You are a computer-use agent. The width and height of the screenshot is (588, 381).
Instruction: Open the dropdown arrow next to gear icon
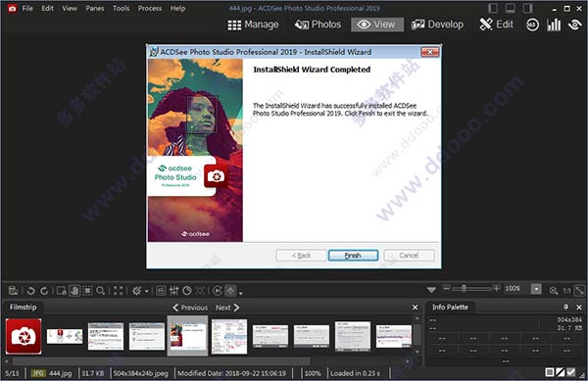pyautogui.click(x=146, y=292)
